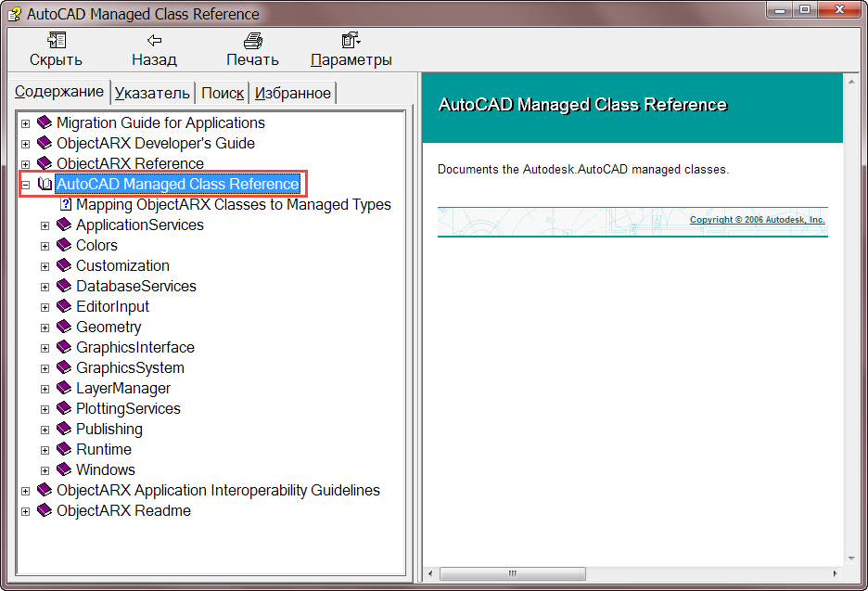868x591 pixels.
Task: Click the Скрыть (Hide) toolbar icon
Action: click(57, 40)
